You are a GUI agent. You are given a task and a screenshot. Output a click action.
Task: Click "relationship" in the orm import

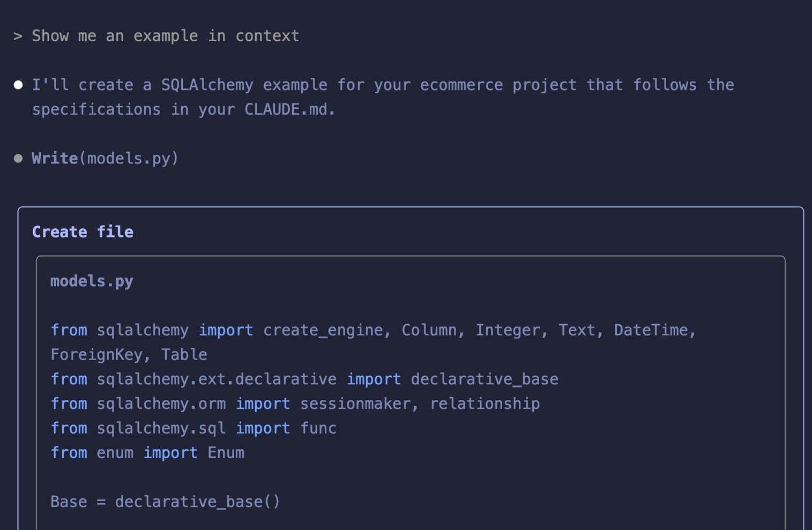coord(485,404)
